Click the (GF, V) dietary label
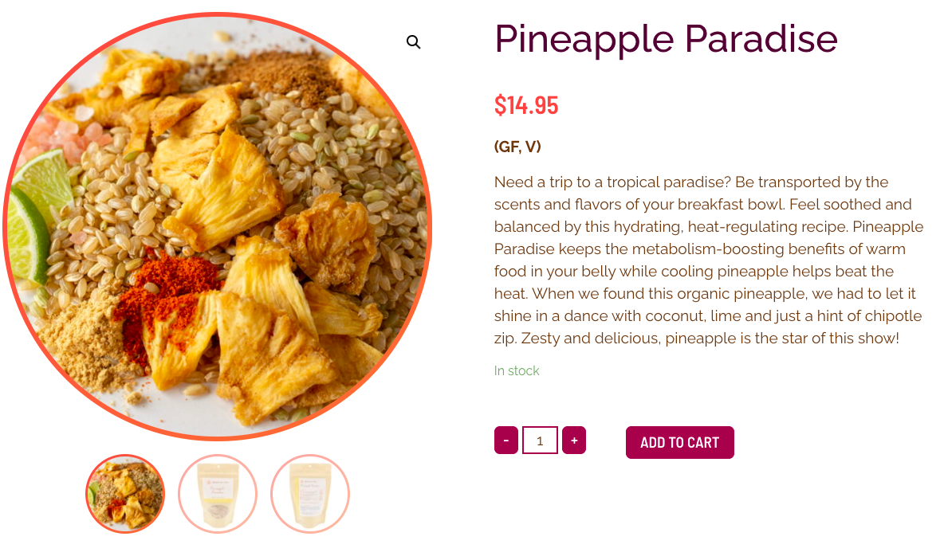Viewport: 944px width, 560px height. point(517,147)
